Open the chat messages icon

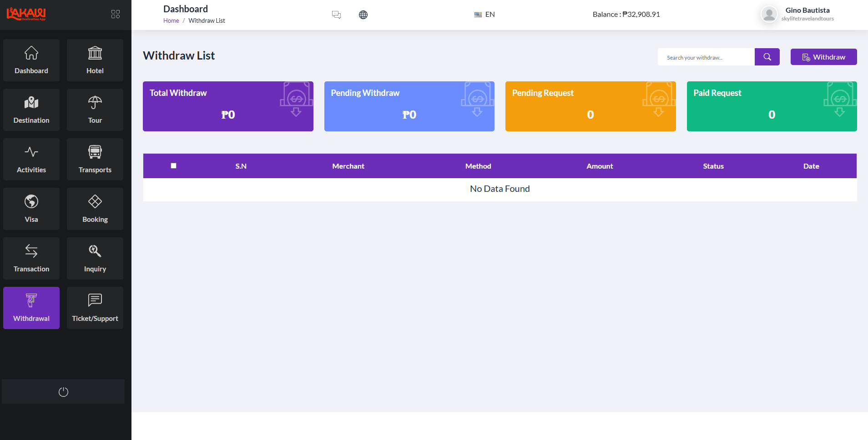(x=336, y=15)
